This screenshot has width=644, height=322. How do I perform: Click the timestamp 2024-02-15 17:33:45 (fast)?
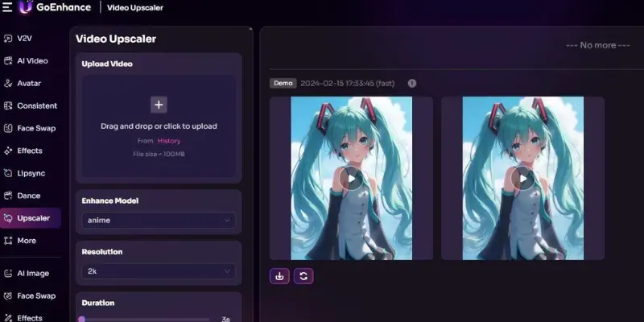click(x=348, y=84)
